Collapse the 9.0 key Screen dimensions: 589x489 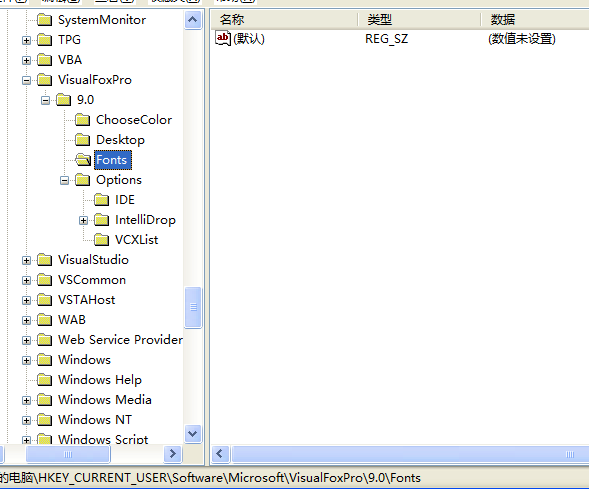tap(45, 100)
